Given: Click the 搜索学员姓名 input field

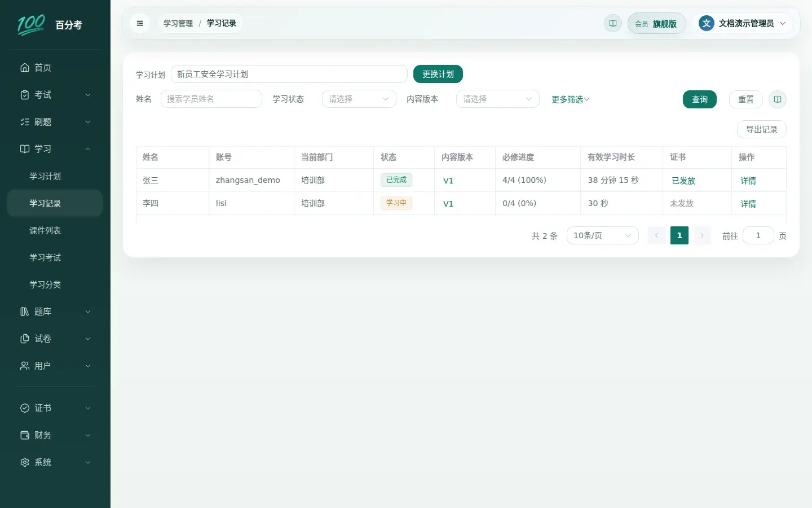Looking at the screenshot, I should pos(211,99).
